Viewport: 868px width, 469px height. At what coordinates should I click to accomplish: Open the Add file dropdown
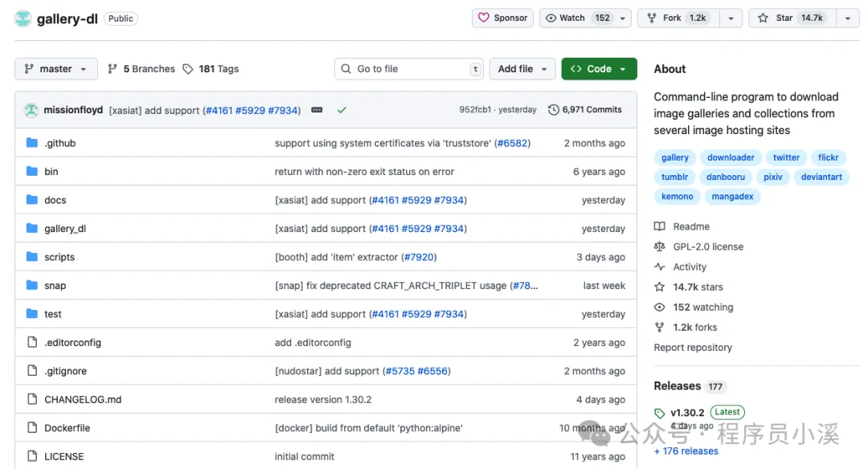point(522,69)
